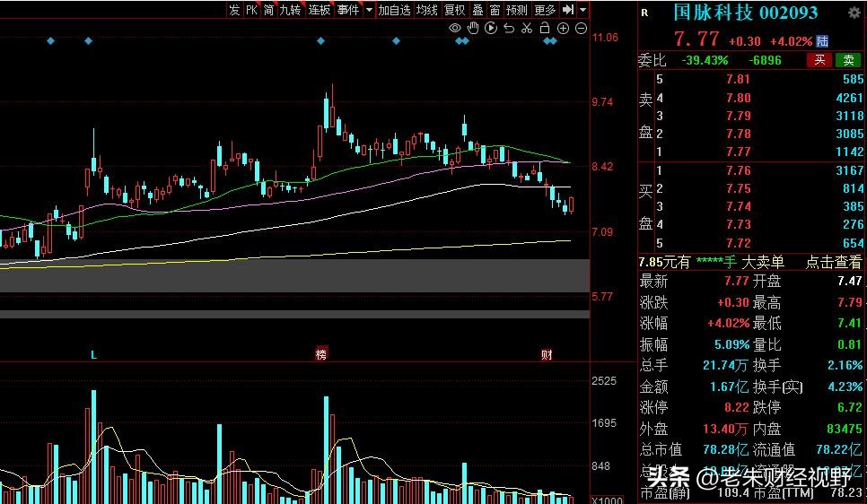867x504 pixels.
Task: Click the L marker below the chart
Action: 94,355
